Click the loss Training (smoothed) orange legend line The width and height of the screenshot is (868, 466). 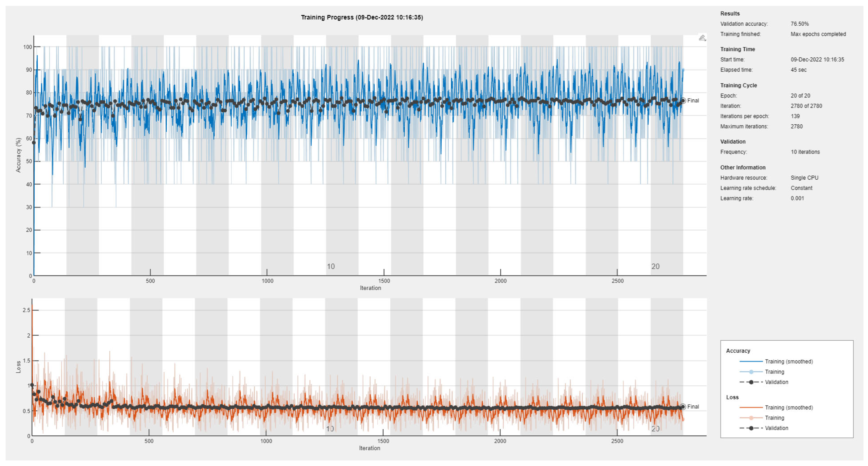pyautogui.click(x=751, y=408)
